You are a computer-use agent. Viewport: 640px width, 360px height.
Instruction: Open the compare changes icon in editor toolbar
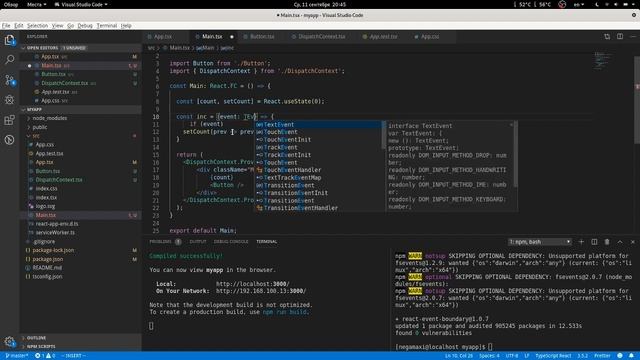pos(607,36)
